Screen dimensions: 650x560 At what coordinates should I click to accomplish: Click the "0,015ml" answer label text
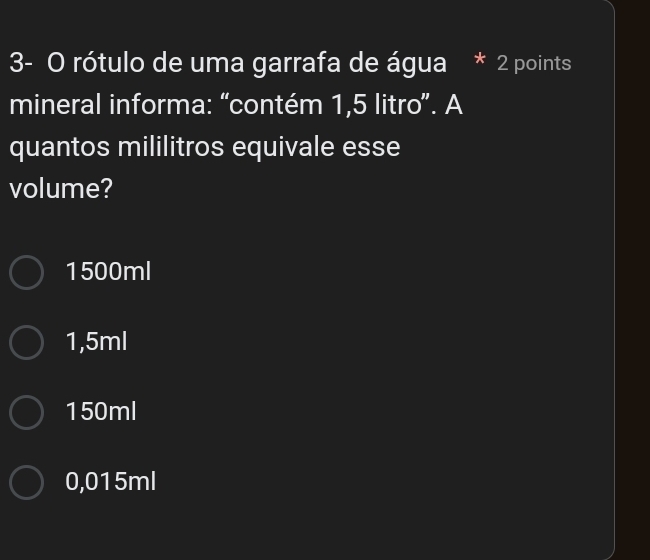(x=111, y=481)
